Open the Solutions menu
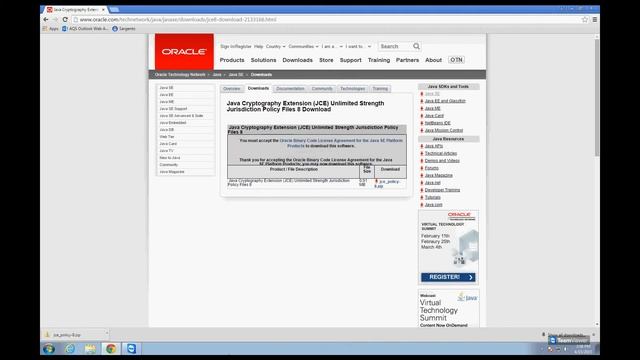Screen dimensions: 640x360 (263, 60)
